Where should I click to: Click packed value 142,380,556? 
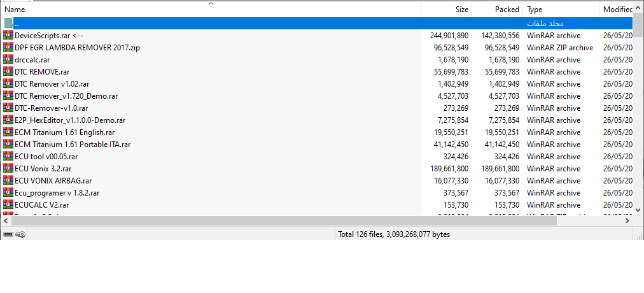[x=500, y=35]
